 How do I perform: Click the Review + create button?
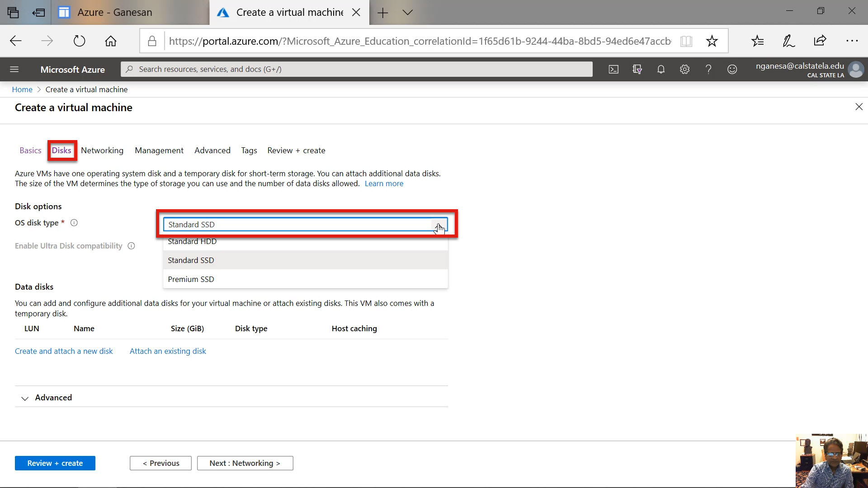(55, 463)
